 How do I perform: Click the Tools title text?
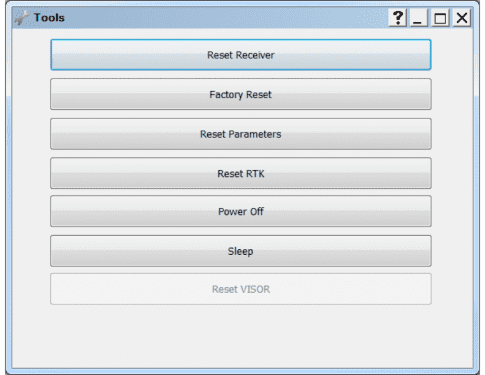[x=49, y=17]
